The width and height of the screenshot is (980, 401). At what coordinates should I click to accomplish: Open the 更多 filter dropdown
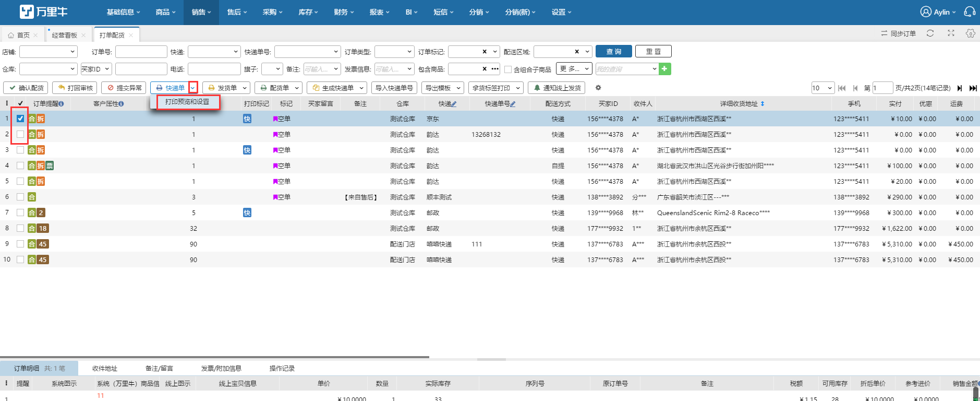pyautogui.click(x=574, y=69)
